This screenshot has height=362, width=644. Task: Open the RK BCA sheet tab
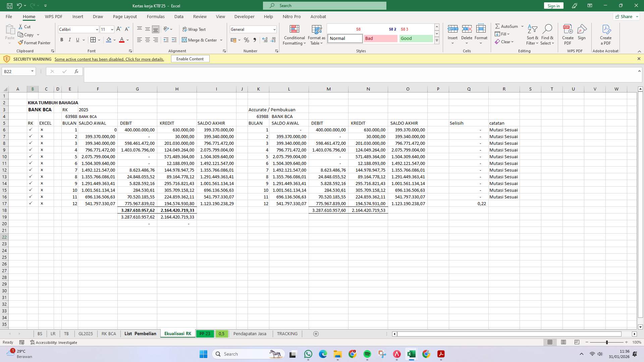coord(109,334)
